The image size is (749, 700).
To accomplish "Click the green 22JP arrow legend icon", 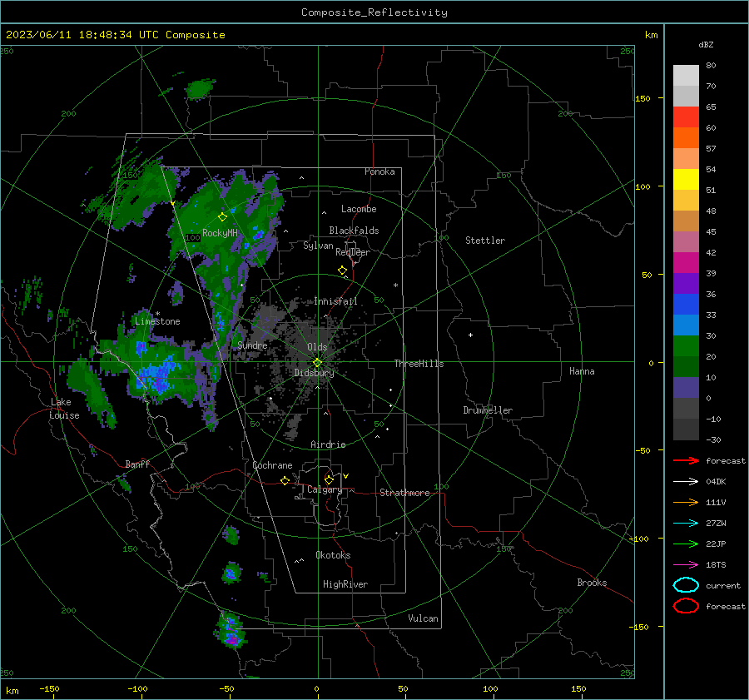I will pyautogui.click(x=686, y=544).
